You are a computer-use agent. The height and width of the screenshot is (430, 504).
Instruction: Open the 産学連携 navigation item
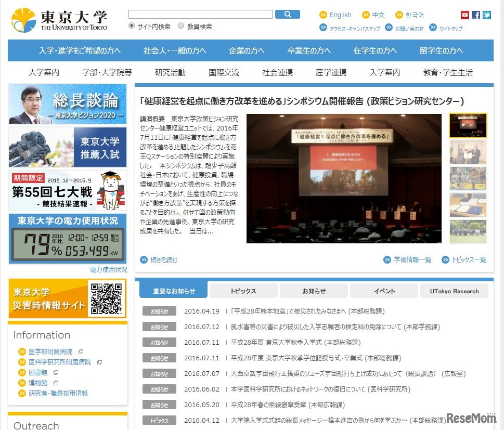click(331, 73)
